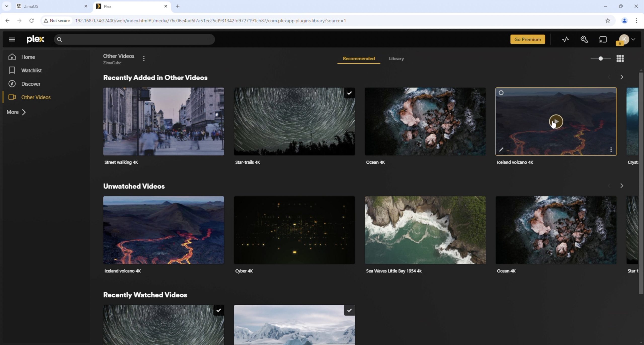Open Other Videos library options menu
The width and height of the screenshot is (644, 345).
tap(144, 59)
